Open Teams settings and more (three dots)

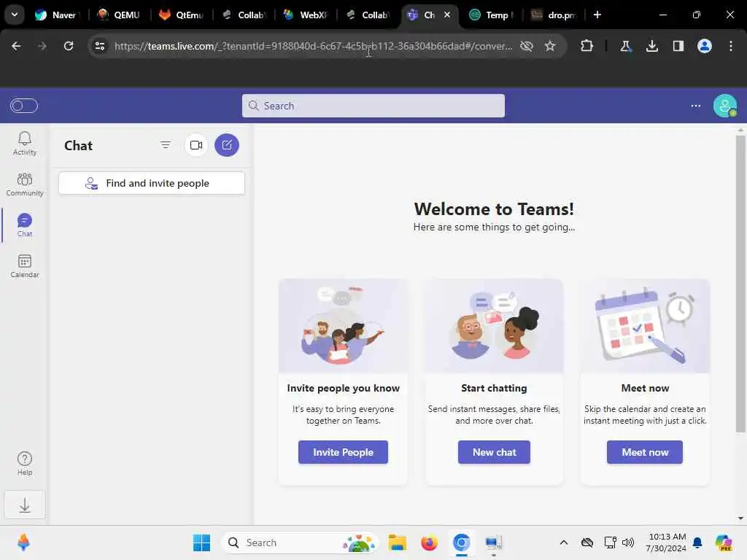coord(695,106)
